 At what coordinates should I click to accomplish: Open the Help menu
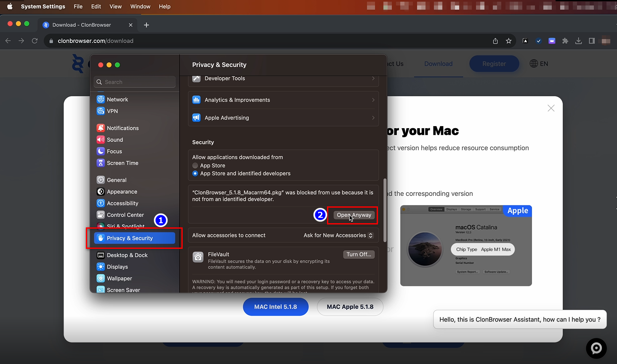coord(165,6)
